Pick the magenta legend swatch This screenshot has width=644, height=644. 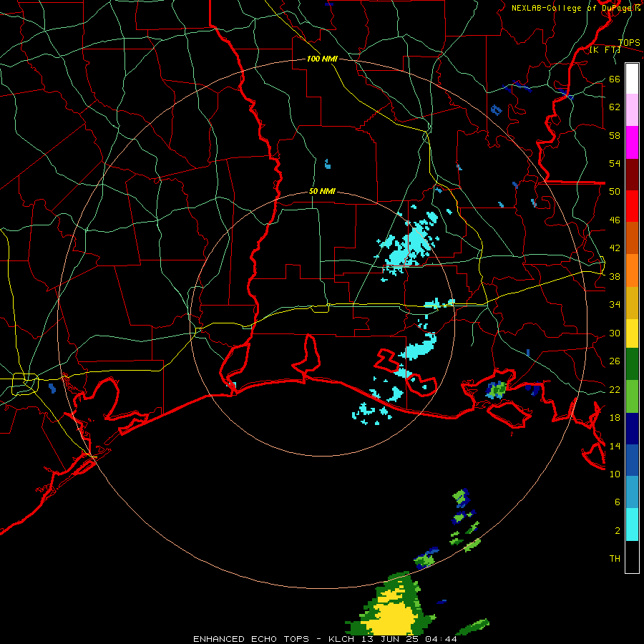click(x=632, y=142)
